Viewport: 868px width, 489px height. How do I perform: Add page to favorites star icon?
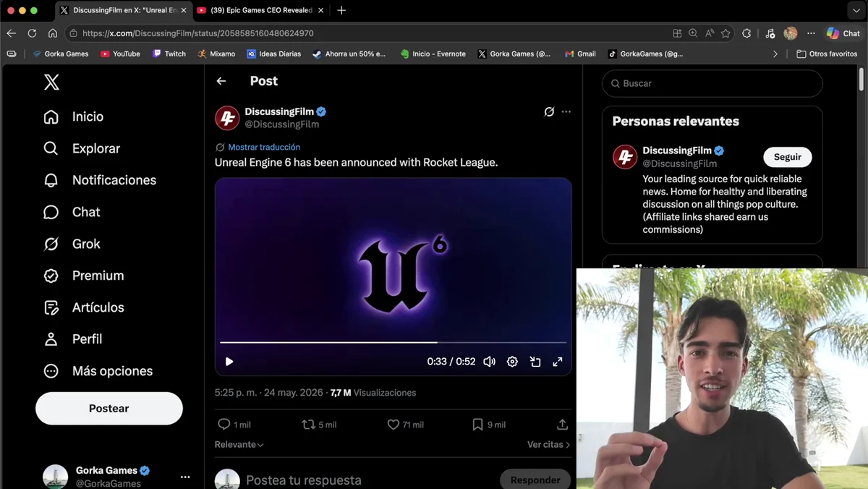[x=726, y=33]
